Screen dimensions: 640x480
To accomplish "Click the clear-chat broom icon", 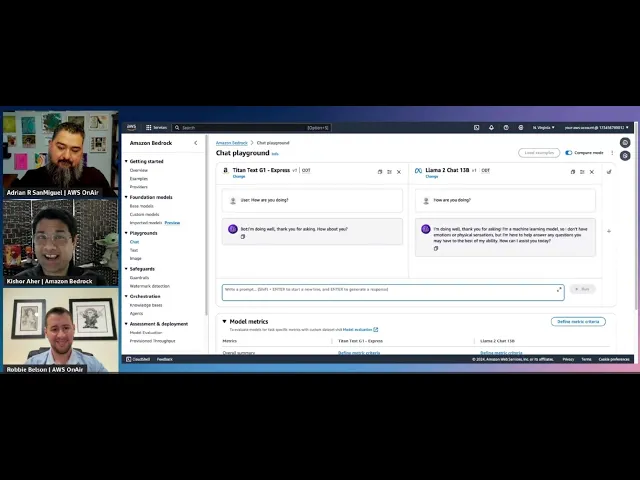I will pos(609,172).
